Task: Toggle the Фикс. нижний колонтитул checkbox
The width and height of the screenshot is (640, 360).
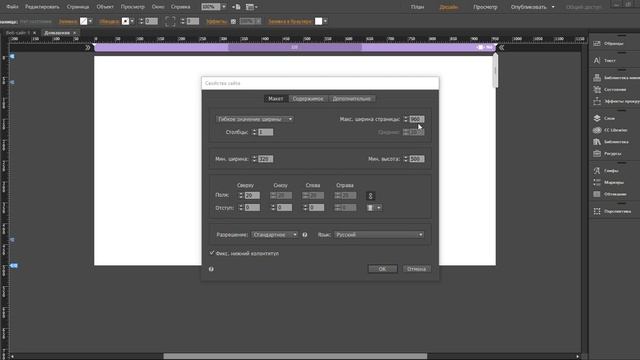Action: tap(211, 253)
